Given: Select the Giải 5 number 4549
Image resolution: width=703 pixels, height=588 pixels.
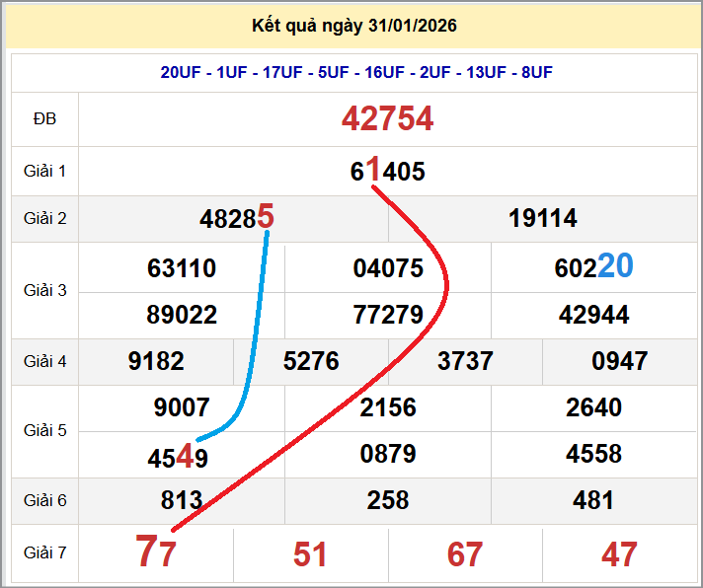Looking at the screenshot, I should click(178, 459).
